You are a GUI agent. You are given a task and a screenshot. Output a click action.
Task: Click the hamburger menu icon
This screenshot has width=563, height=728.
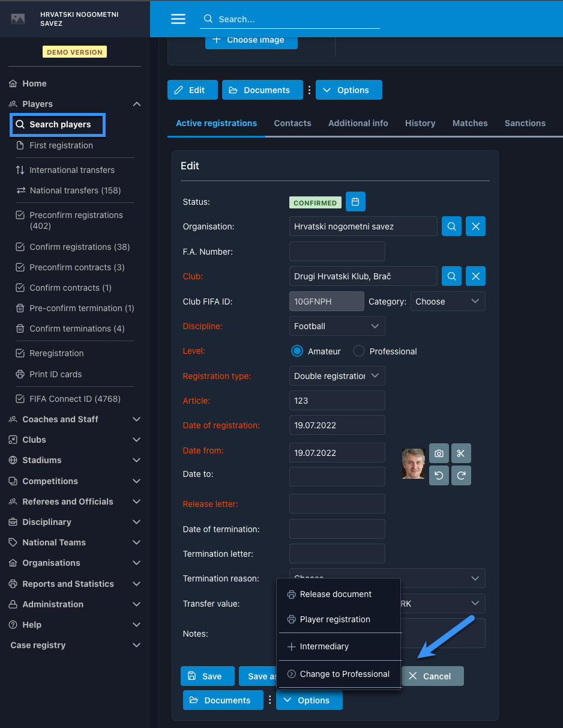tap(178, 19)
